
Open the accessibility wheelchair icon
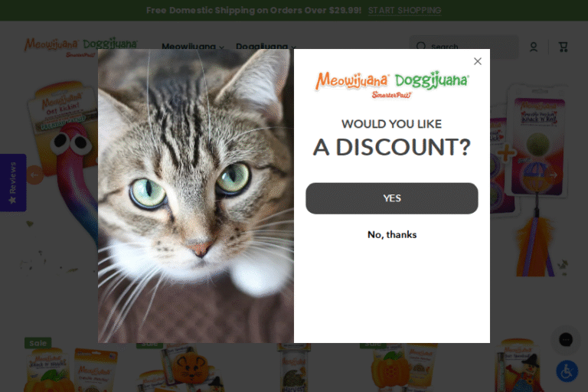point(567,371)
